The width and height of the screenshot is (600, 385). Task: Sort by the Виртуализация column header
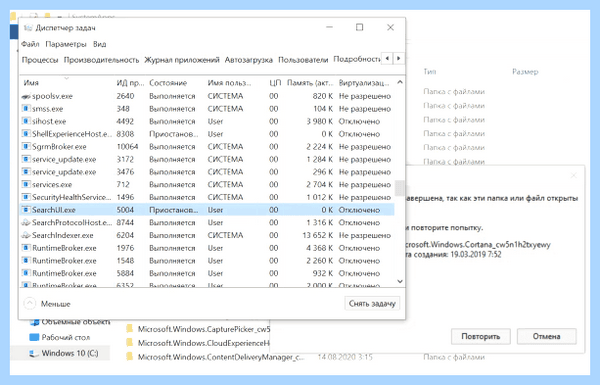pyautogui.click(x=364, y=83)
